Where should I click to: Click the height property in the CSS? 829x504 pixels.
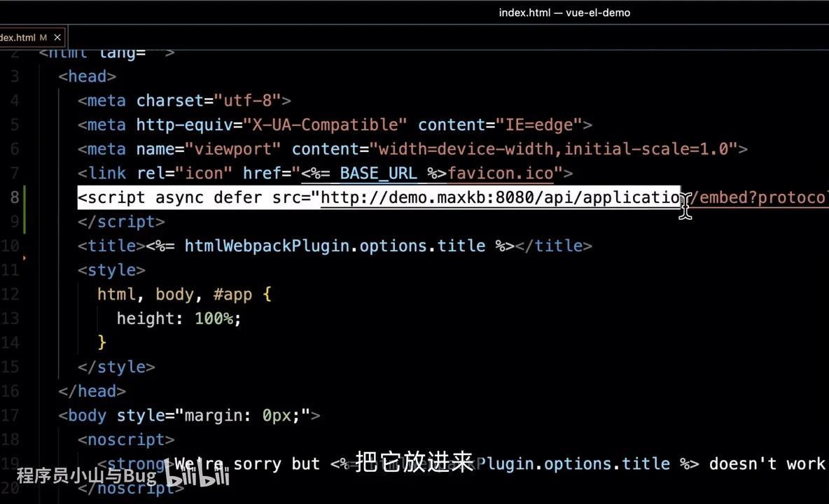point(146,318)
